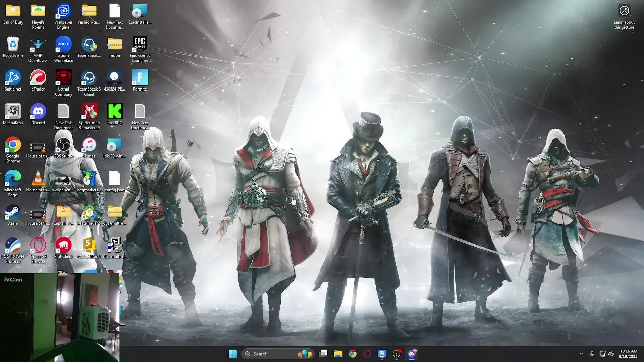Open the Recycle Bin
Viewport: 644px width, 362px height.
(13, 48)
